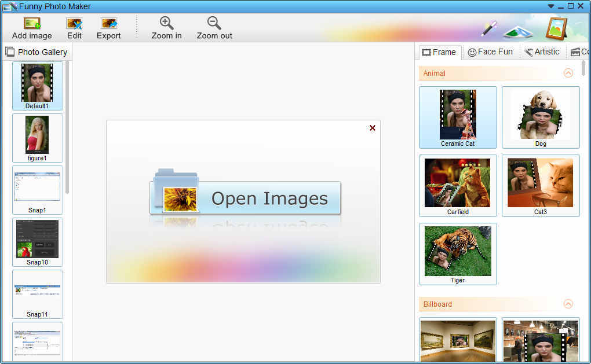Click the Add image toolbar icon
Screen dimensions: 591x364
click(x=32, y=23)
